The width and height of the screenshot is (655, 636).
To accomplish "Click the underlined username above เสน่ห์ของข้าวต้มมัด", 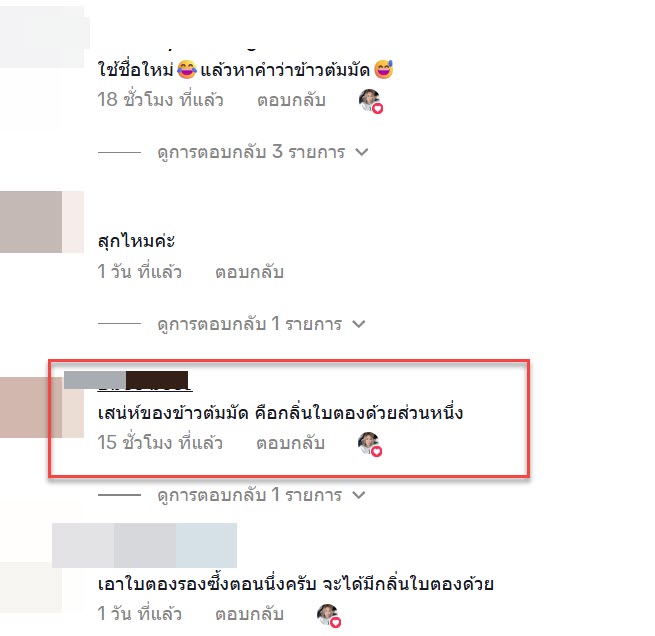I will point(145,381).
